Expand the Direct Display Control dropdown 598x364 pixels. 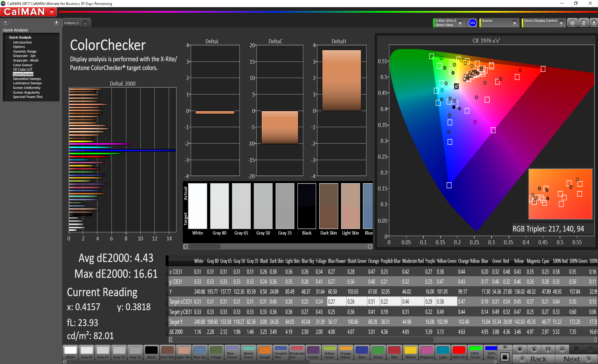(561, 23)
